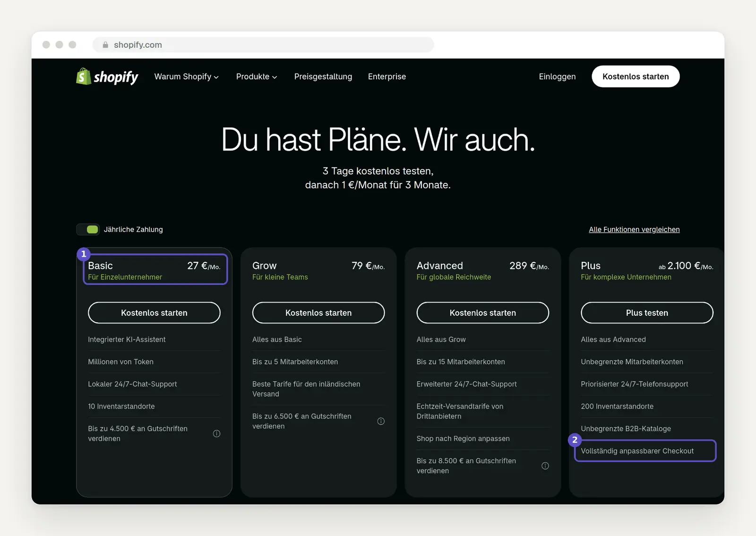
Task: Click the lock icon in address bar
Action: coord(105,45)
